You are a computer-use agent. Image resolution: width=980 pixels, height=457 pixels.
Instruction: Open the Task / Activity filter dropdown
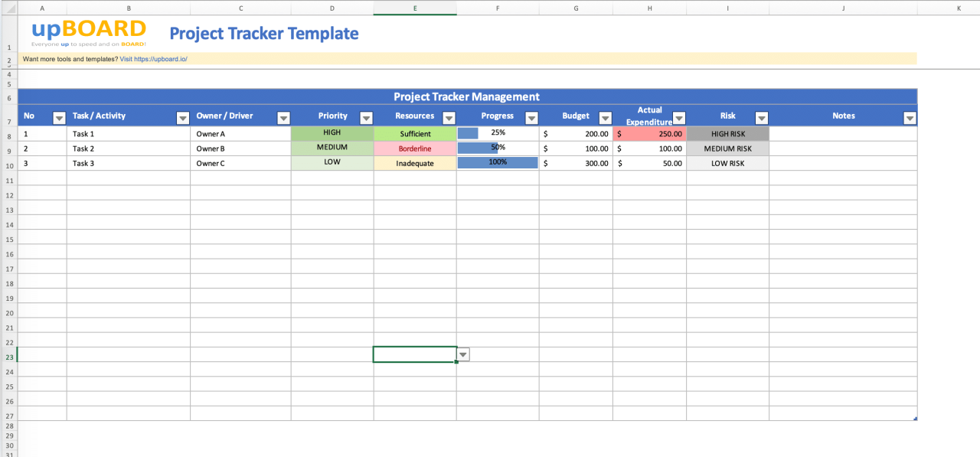click(182, 118)
